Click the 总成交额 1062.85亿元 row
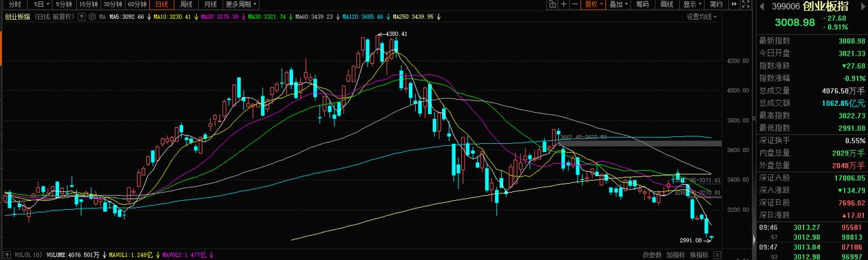The width and height of the screenshot is (868, 260). 812,103
